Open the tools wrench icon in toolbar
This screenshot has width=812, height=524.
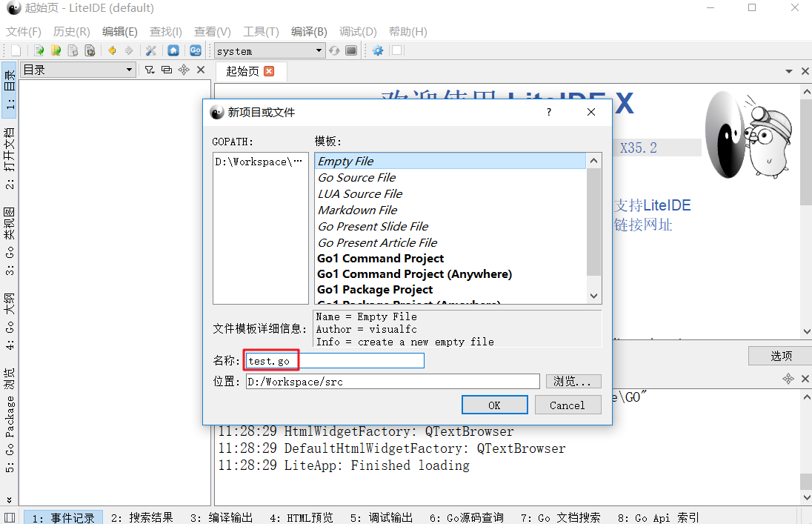[x=150, y=50]
